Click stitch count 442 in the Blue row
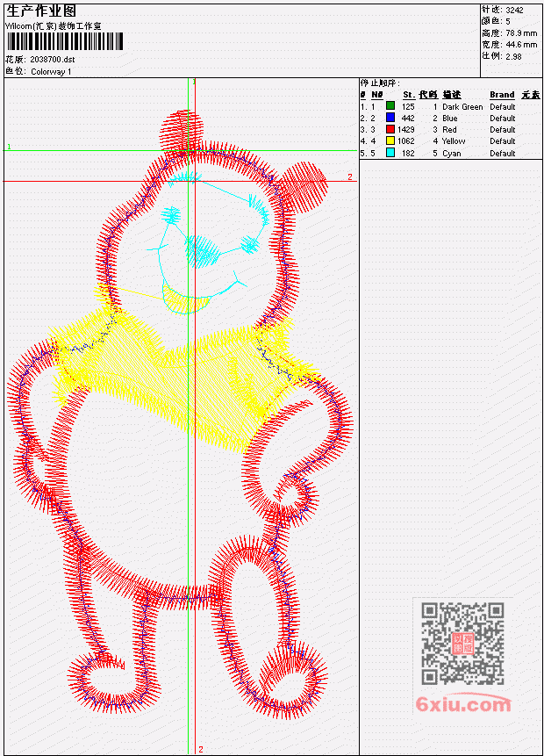This screenshot has height=756, width=544. 408,119
